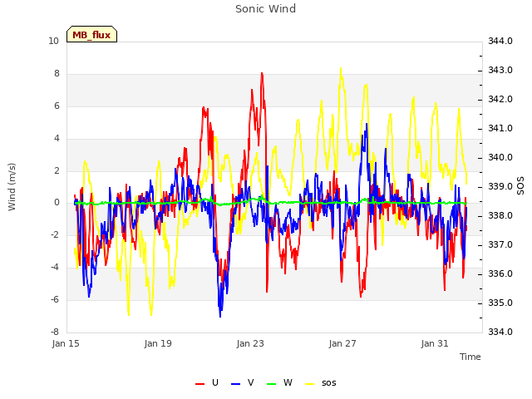The image size is (532, 399).
Task: Click the red U peak near Jan 23
Action: point(262,73)
